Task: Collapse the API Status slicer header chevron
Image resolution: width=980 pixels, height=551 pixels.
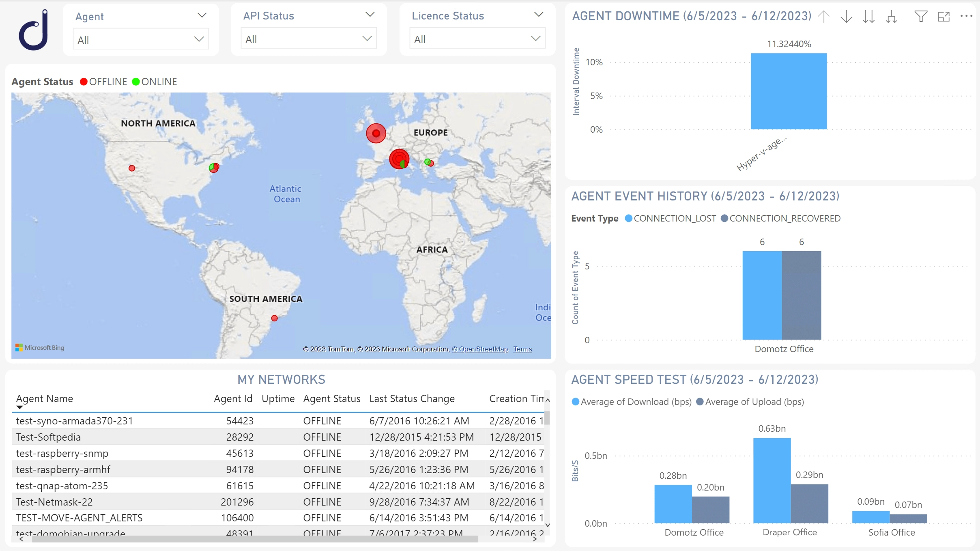Action: (370, 15)
